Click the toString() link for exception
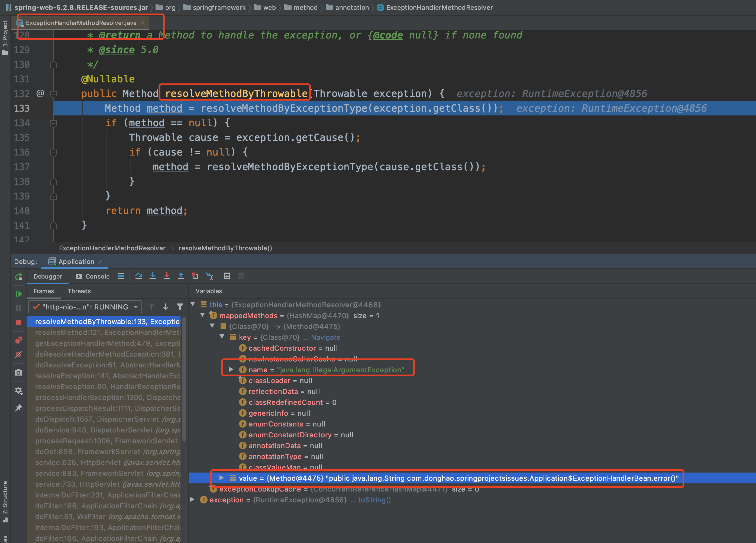This screenshot has height=543, width=756. click(374, 500)
